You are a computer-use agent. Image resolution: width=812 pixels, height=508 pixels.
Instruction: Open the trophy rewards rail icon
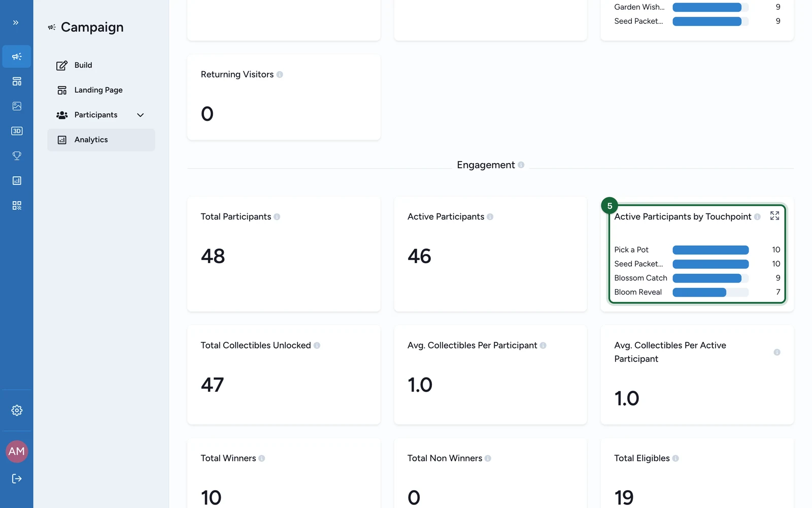17,156
